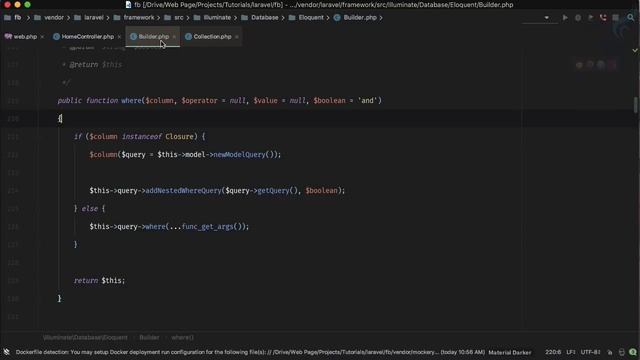
Task: Click the $operator parameter in the signature
Action: pyautogui.click(x=199, y=100)
